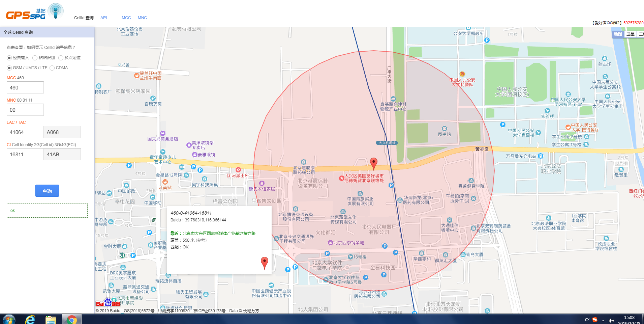Focus the LAC decimal field showing 41064

point(25,132)
